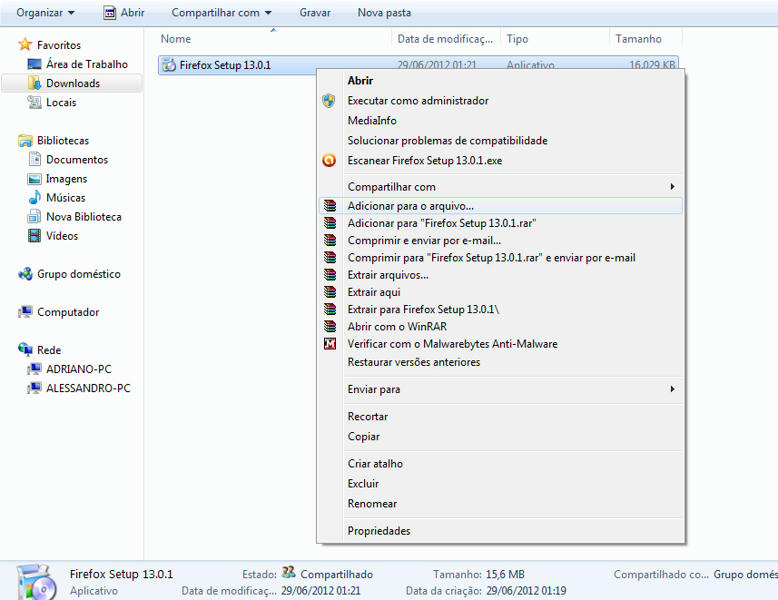Click the Vídeos film icon
Image resolution: width=778 pixels, height=600 pixels.
(x=34, y=236)
